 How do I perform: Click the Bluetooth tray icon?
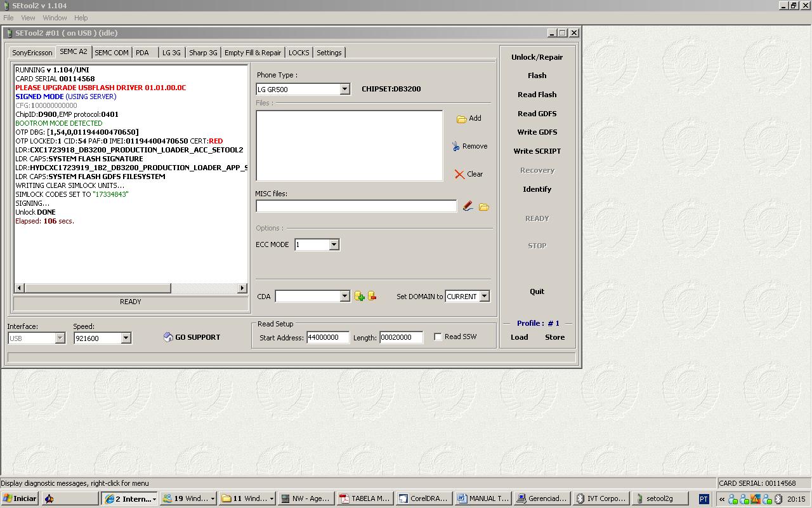[x=778, y=499]
